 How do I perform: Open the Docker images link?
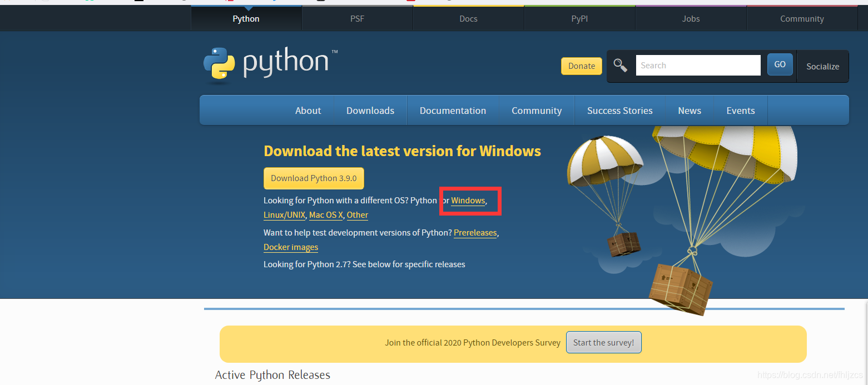pyautogui.click(x=291, y=247)
